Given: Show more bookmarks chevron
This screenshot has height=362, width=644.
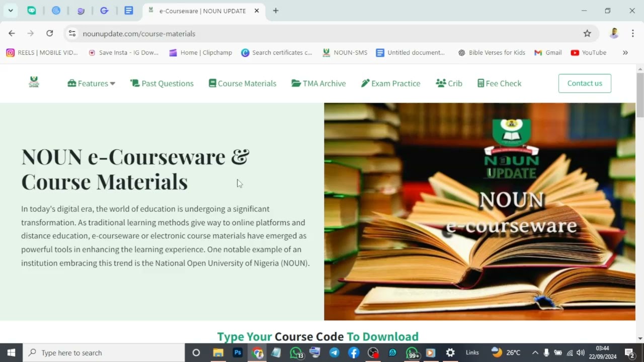Looking at the screenshot, I should (x=625, y=52).
